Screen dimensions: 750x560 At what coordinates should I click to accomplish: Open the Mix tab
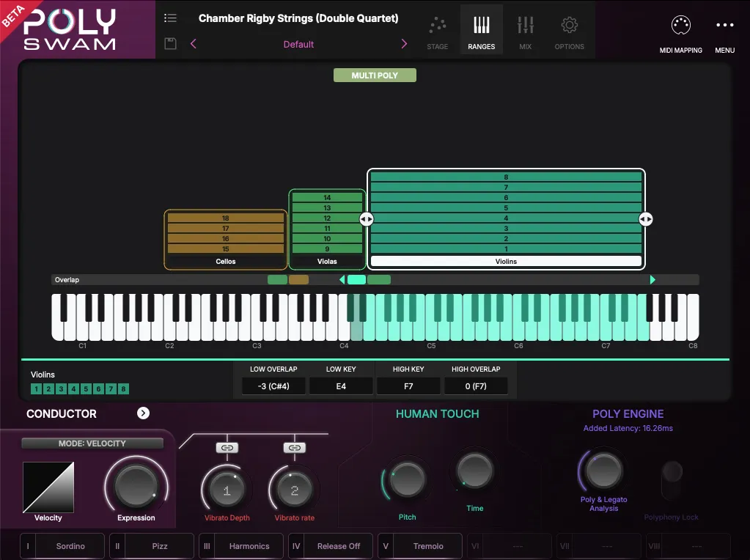coord(525,32)
